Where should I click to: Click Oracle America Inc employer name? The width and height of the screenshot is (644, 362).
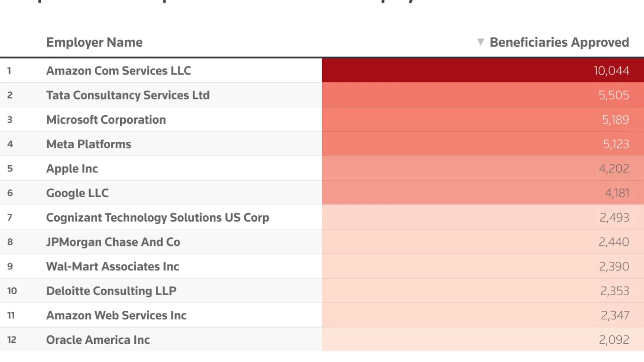tap(98, 340)
